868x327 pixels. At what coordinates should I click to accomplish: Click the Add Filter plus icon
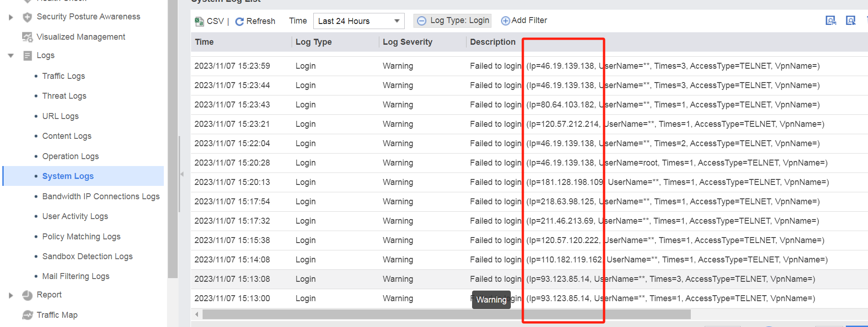pos(505,21)
